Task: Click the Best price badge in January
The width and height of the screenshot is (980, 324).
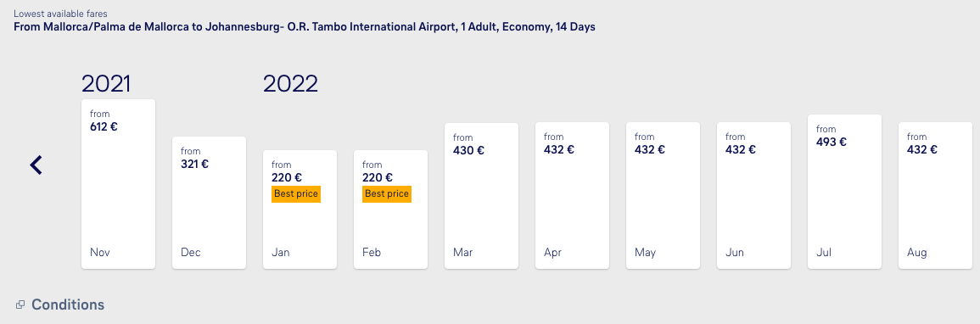Action: [296, 194]
